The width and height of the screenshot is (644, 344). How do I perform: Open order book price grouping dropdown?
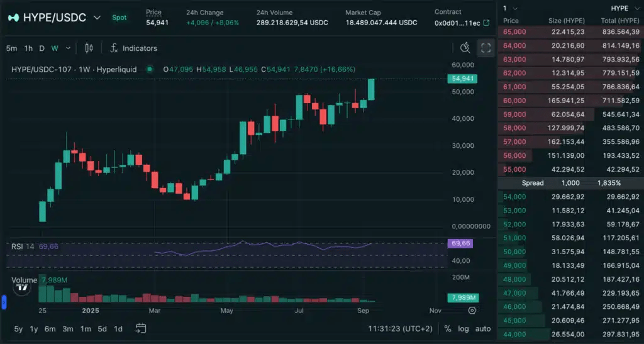511,8
